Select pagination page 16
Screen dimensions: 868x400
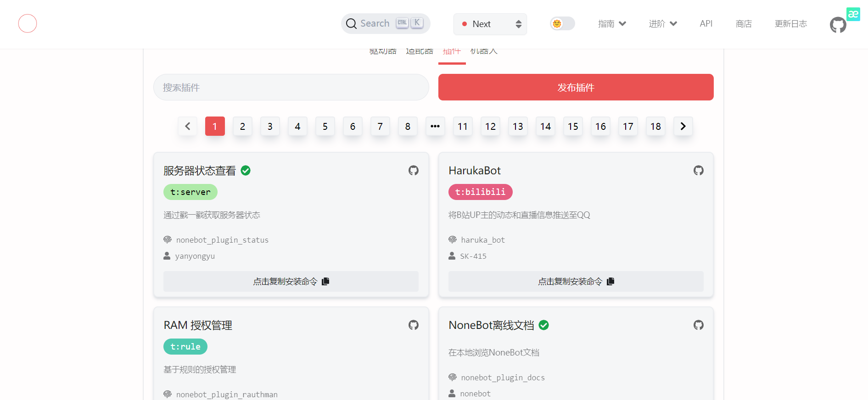[x=600, y=126]
